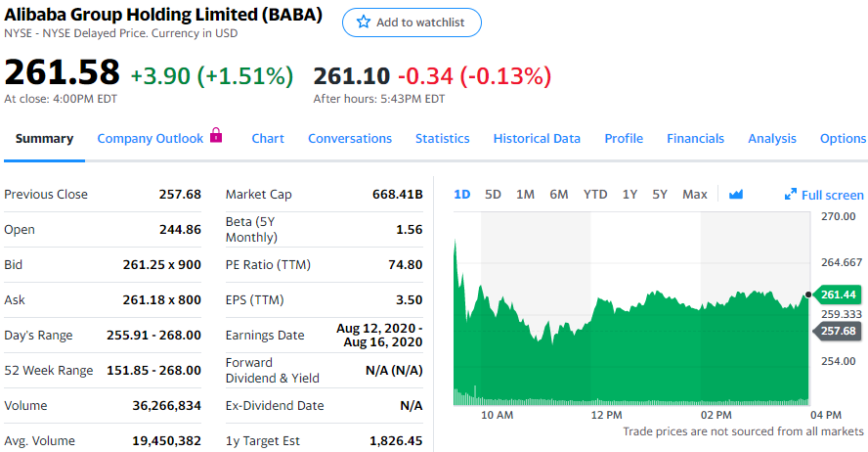This screenshot has width=868, height=452.
Task: Open the Chart tab
Action: [x=268, y=139]
